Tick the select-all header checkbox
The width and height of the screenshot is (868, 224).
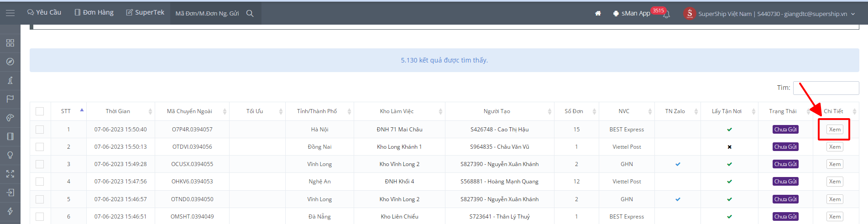(x=40, y=111)
